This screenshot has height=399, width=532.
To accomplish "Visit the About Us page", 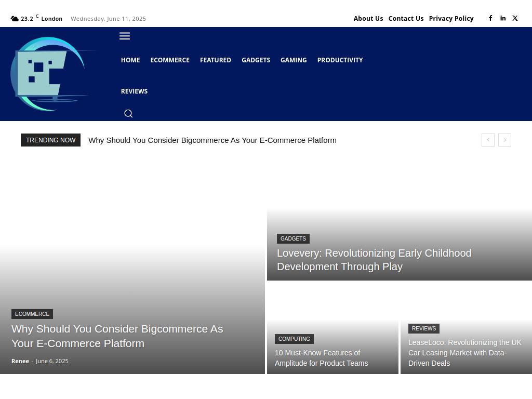I will (368, 18).
